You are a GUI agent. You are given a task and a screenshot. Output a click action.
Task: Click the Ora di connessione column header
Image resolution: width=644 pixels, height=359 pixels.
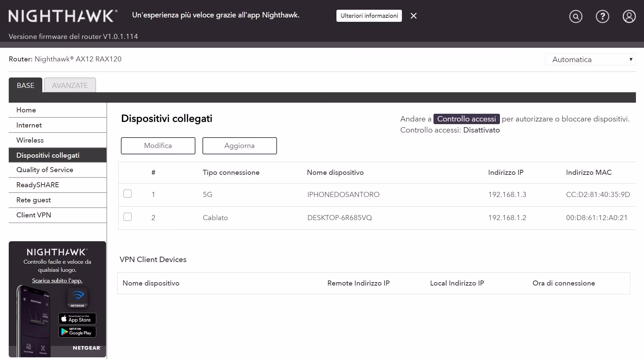click(563, 283)
